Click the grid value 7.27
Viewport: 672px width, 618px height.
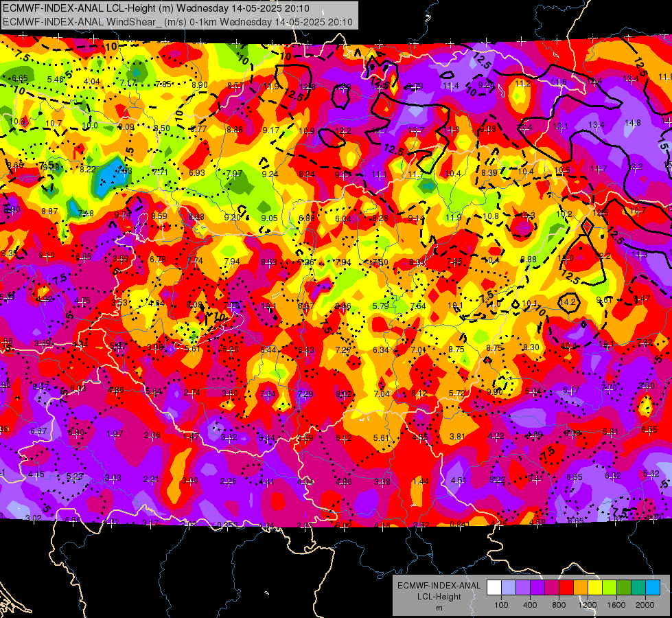(x=343, y=350)
